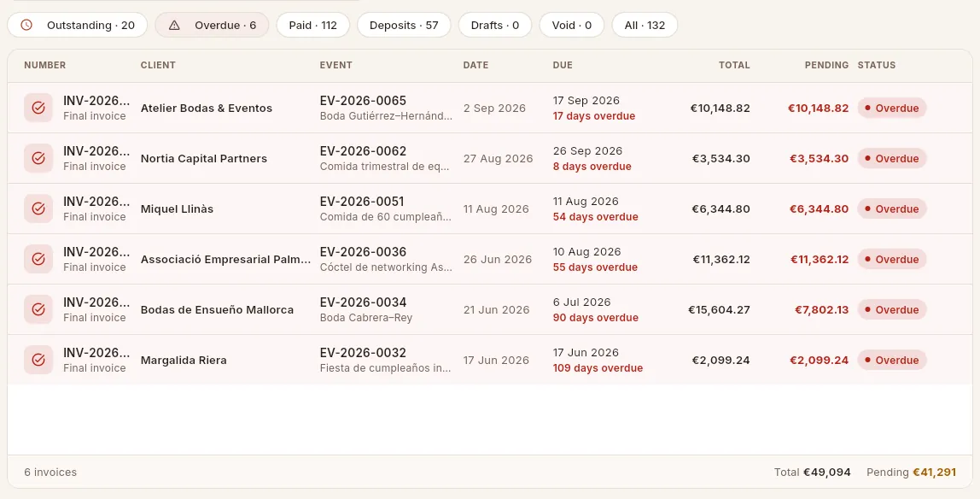Open event EV-2026-0062
The height and width of the screenshot is (499, 980).
pyautogui.click(x=363, y=151)
